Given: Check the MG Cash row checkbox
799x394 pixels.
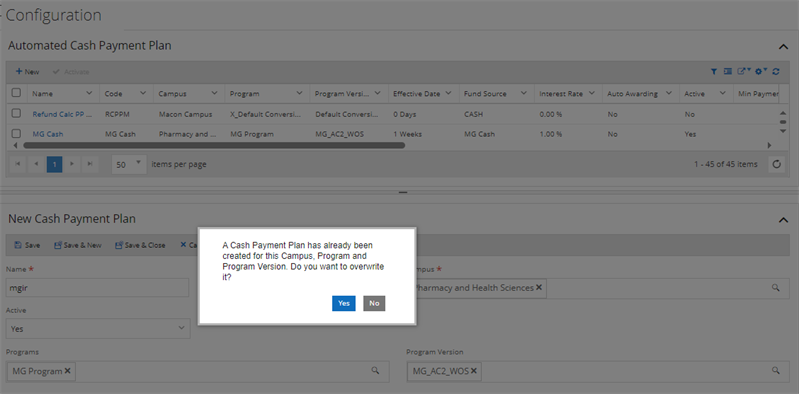Looking at the screenshot, I should point(16,134).
